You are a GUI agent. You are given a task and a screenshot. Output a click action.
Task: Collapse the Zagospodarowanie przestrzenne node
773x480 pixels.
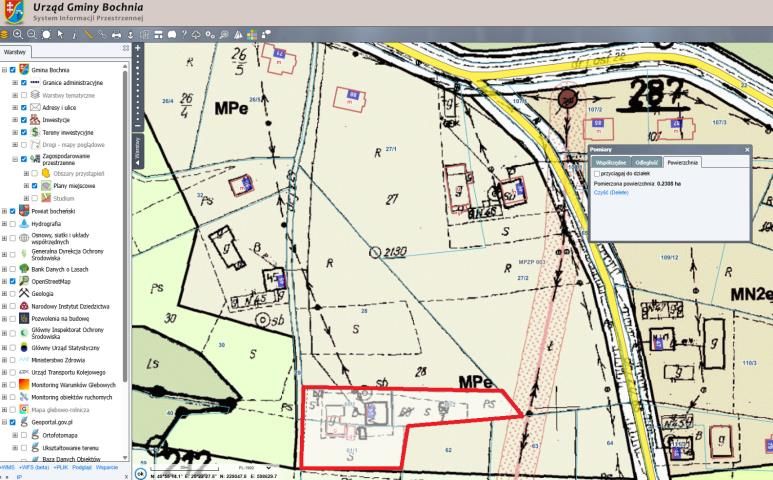[x=15, y=159]
